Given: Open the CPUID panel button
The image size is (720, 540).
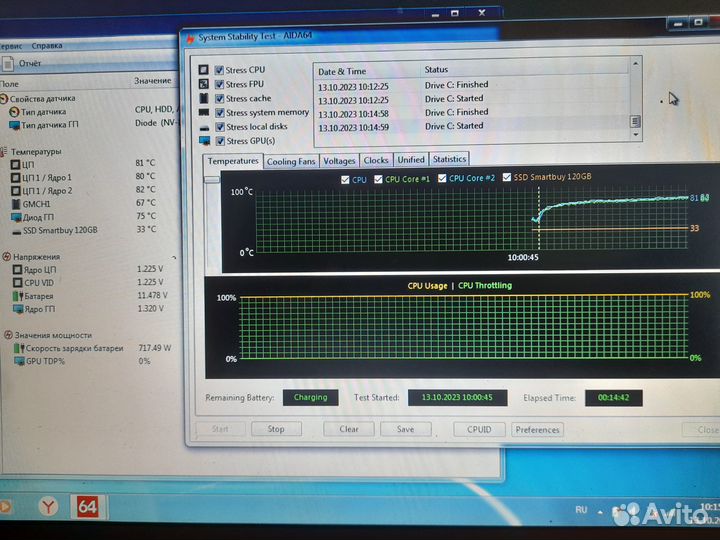Looking at the screenshot, I should tap(479, 430).
